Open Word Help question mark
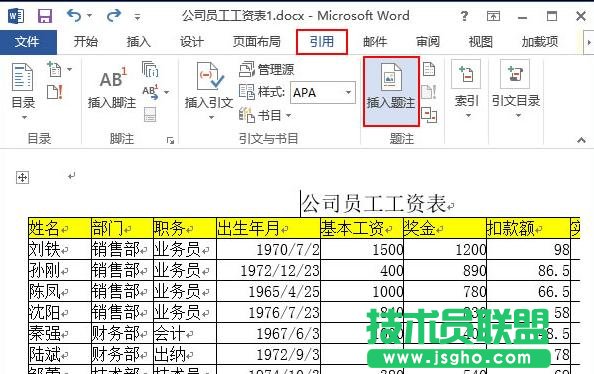594x374 pixels. [464, 16]
